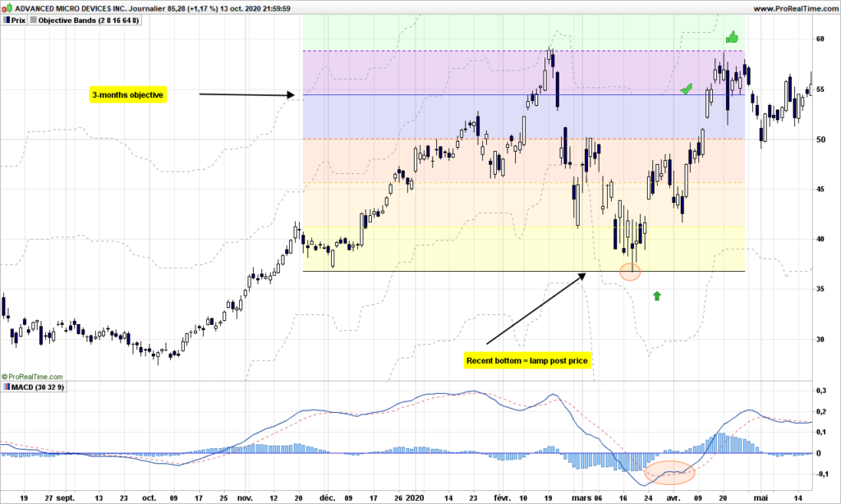Viewport: 841px width, 504px height.
Task: Open MACD (30 32 9) label settings
Action: point(38,387)
